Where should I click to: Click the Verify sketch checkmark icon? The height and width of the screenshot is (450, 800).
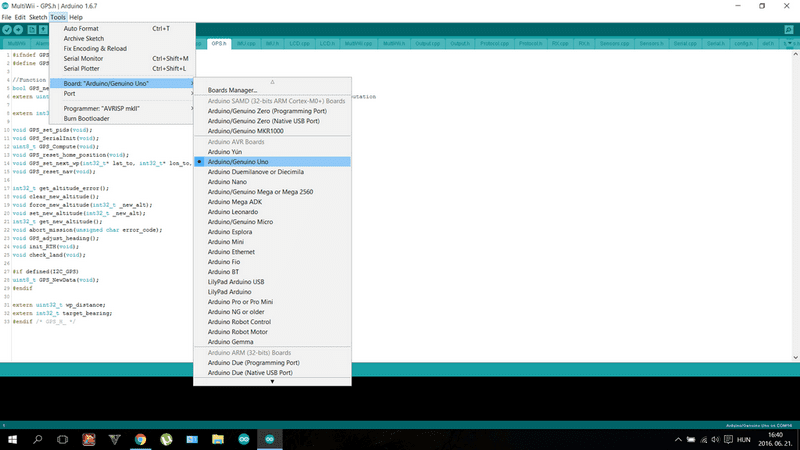pos(7,30)
